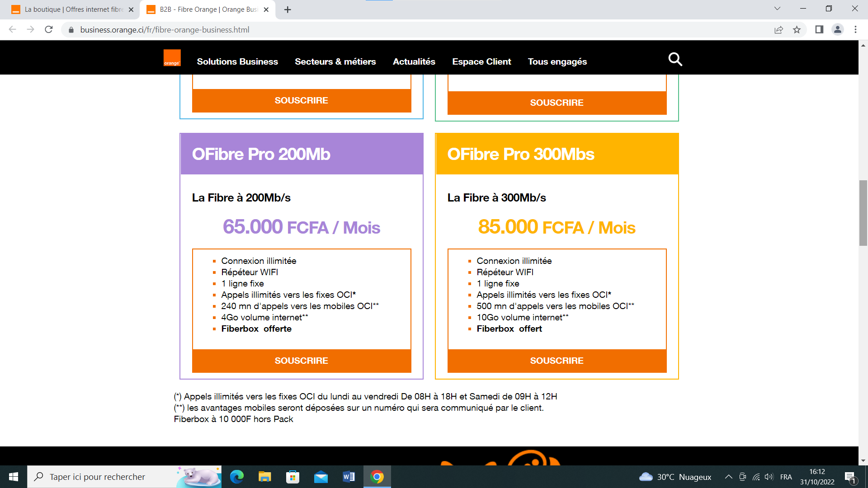Click SOUSCRIRE in the upper blue-bordered card
868x488 pixels.
pos(302,100)
